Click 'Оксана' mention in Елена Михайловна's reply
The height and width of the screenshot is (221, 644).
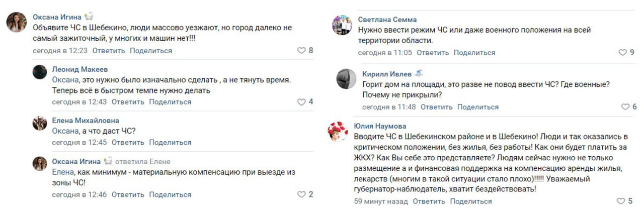[65, 131]
